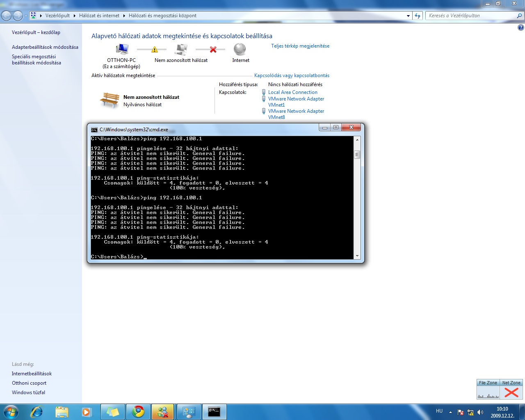Click the Show desktop strip
The image size is (525, 420).
522,412
